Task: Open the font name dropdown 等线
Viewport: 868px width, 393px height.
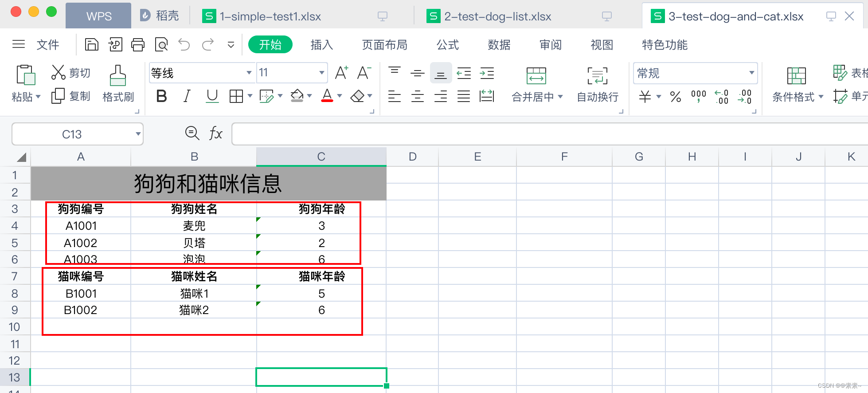Action: (249, 73)
